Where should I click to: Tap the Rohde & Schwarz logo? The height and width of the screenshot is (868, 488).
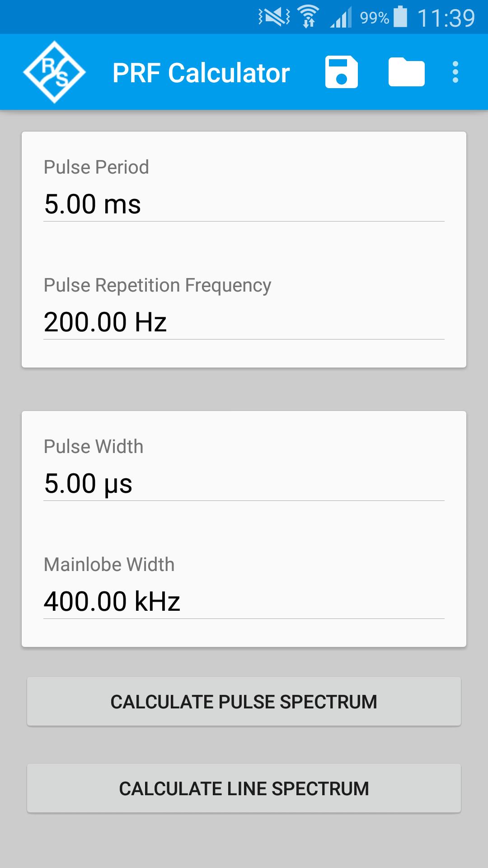click(54, 72)
